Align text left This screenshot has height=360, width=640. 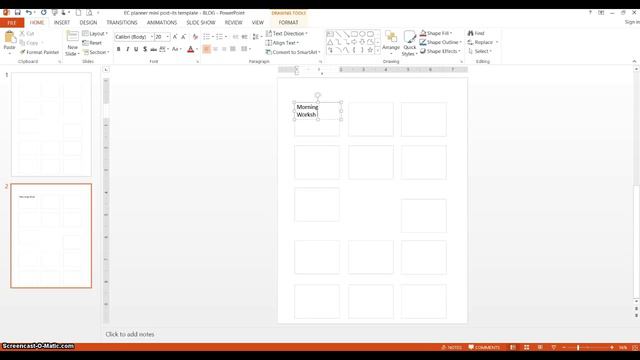coord(207,49)
